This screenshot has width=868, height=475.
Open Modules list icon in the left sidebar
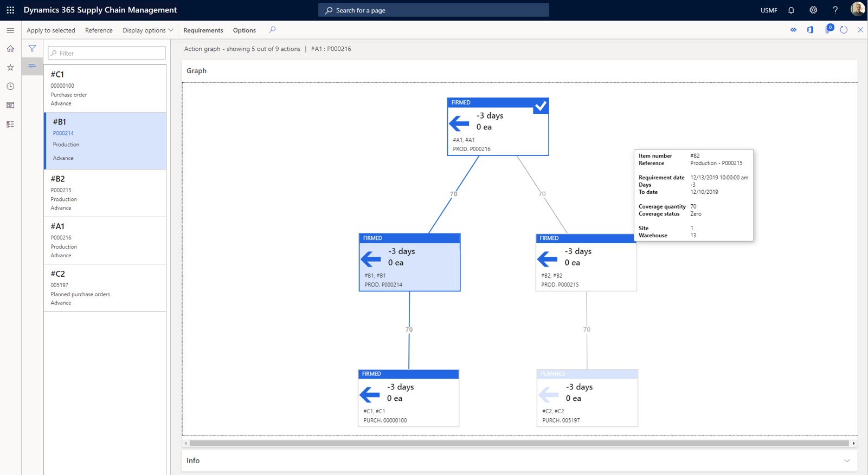[10, 124]
